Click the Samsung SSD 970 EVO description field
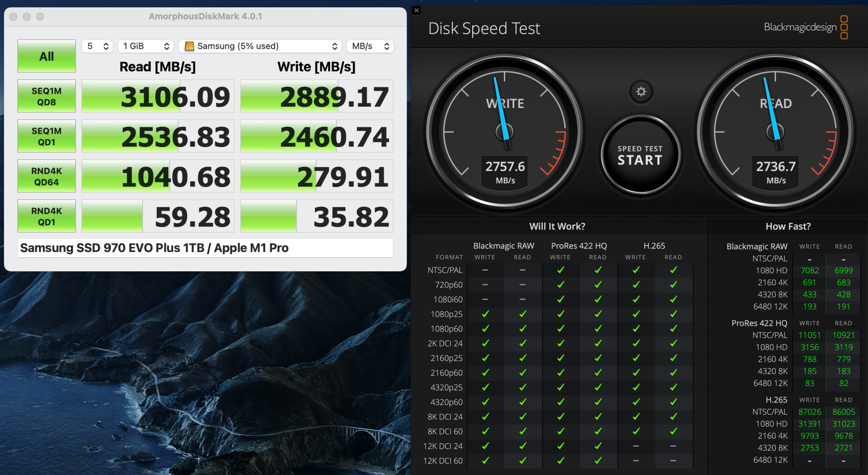This screenshot has height=475, width=868. point(205,248)
